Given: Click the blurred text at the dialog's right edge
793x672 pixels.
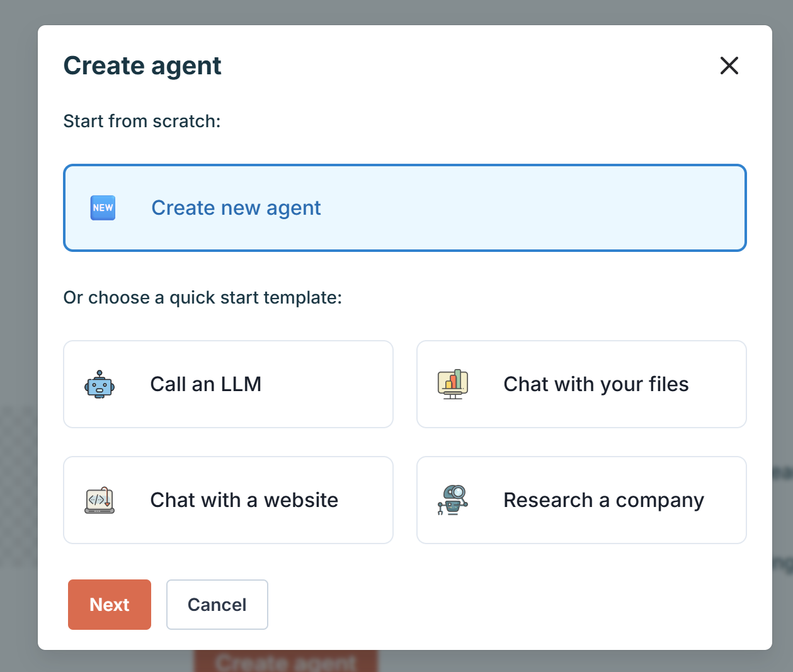Looking at the screenshot, I should point(782,472).
